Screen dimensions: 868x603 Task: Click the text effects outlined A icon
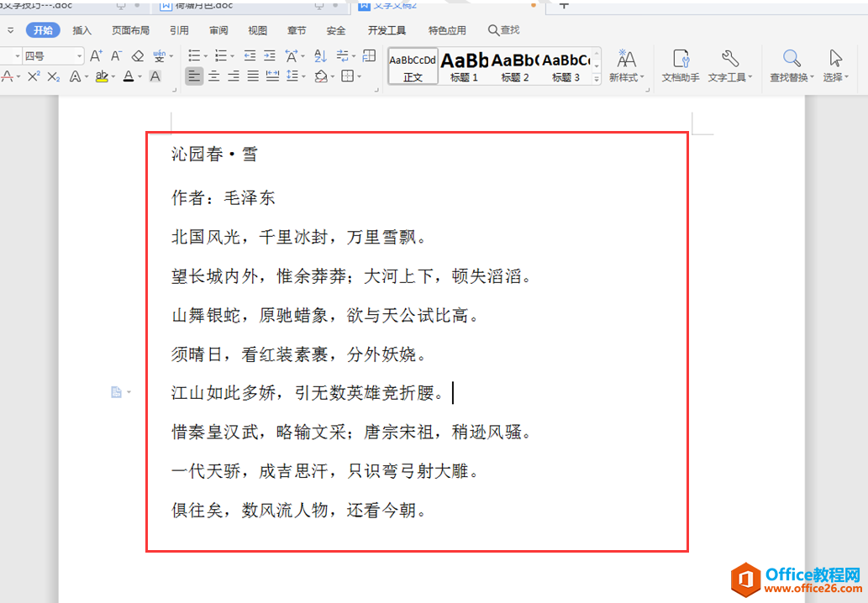tap(76, 76)
